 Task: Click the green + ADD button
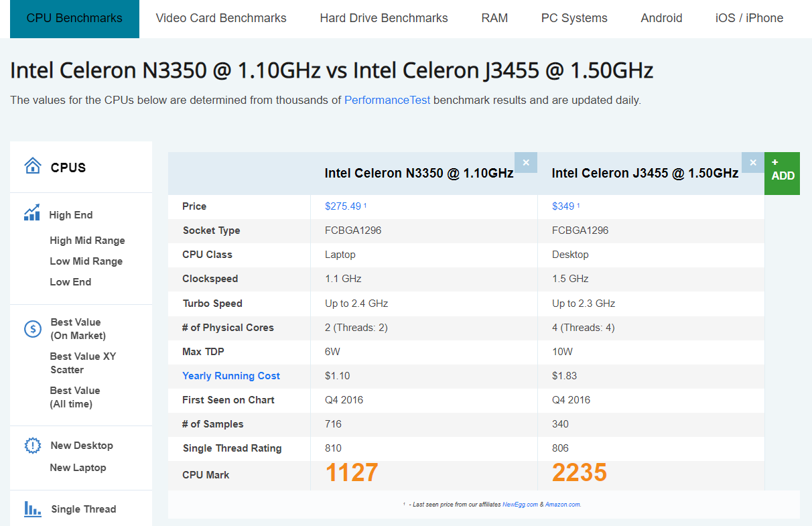tap(782, 174)
